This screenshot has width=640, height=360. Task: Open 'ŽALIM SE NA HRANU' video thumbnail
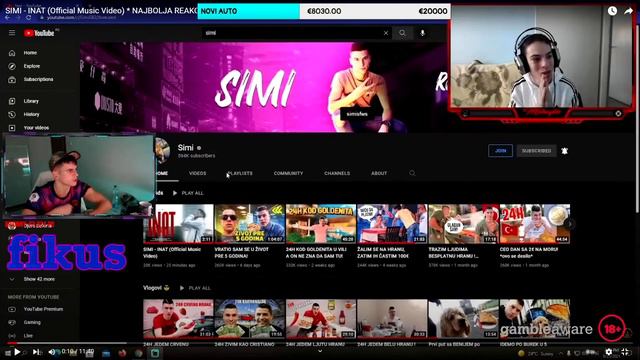click(x=392, y=224)
